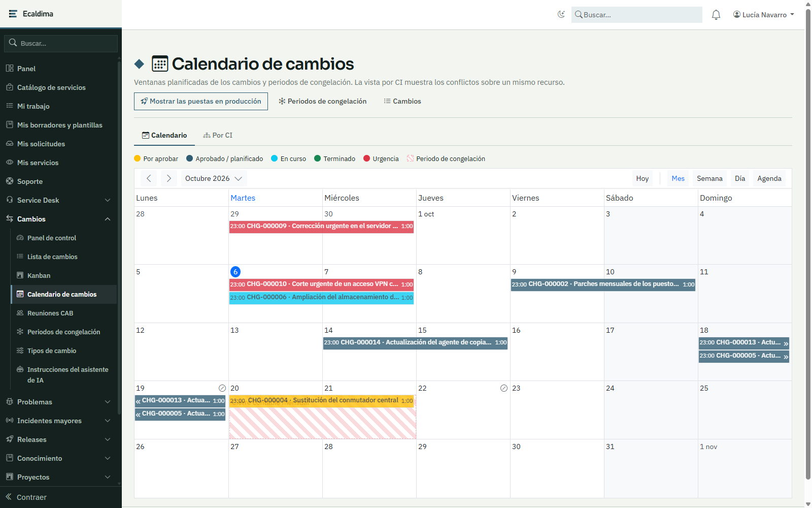Switch to Agenda view
The width and height of the screenshot is (812, 508).
(769, 178)
